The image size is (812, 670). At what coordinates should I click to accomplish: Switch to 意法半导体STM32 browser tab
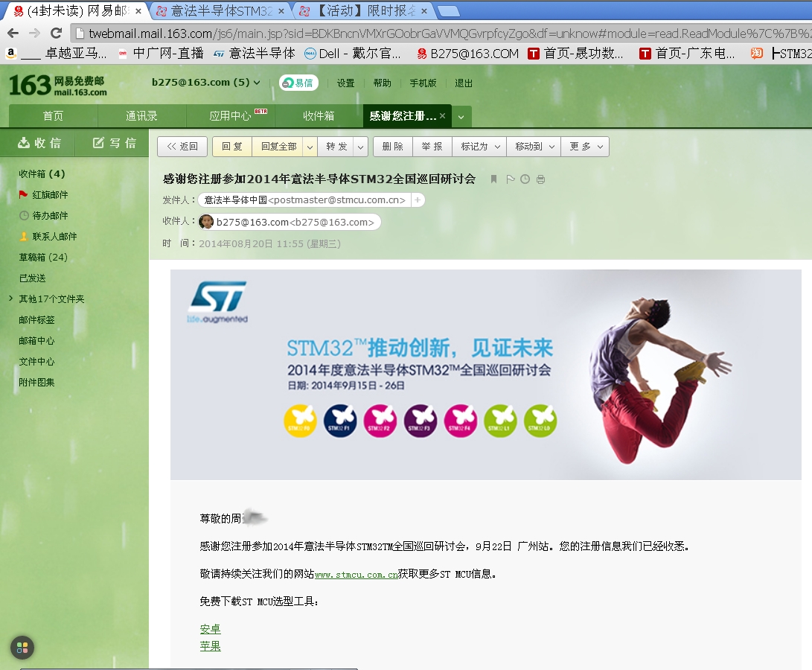click(221, 11)
